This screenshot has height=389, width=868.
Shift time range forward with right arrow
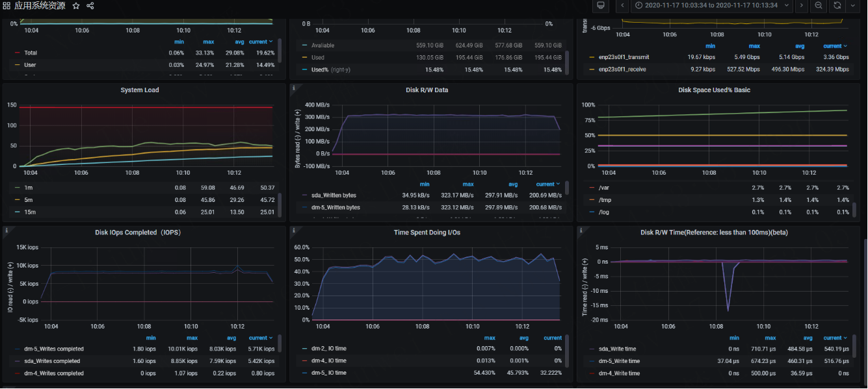point(801,6)
